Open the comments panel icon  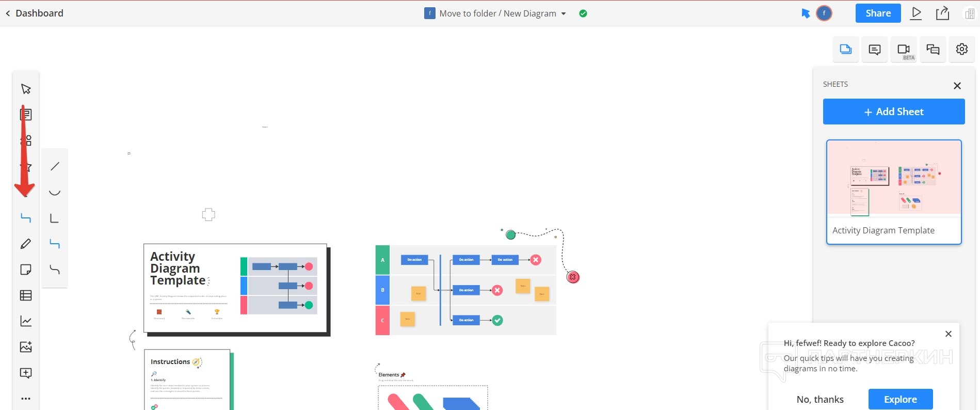click(875, 50)
